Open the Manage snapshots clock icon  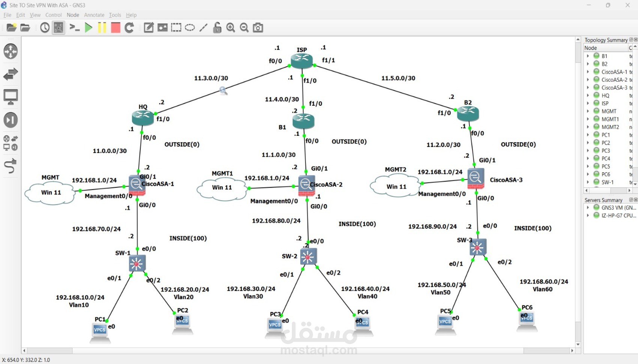[45, 28]
